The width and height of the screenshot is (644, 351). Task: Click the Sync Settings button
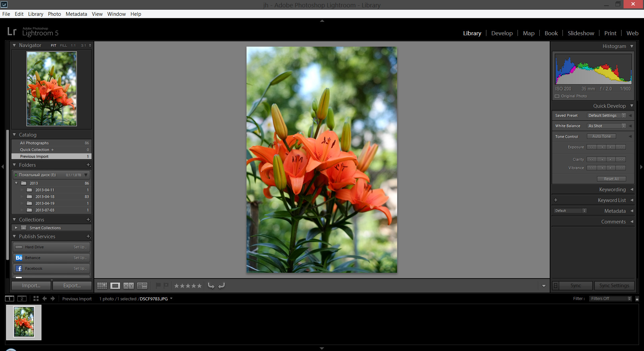[x=614, y=286]
